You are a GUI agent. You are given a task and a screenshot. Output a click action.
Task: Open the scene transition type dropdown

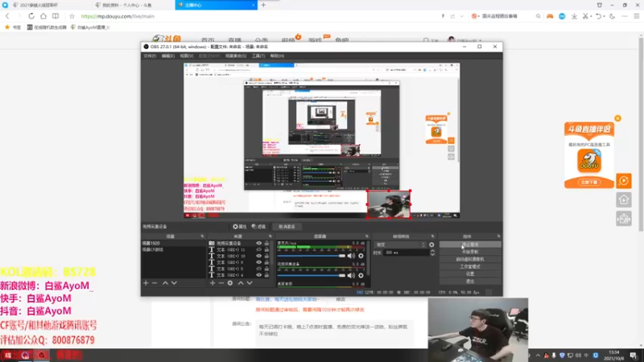(400, 245)
